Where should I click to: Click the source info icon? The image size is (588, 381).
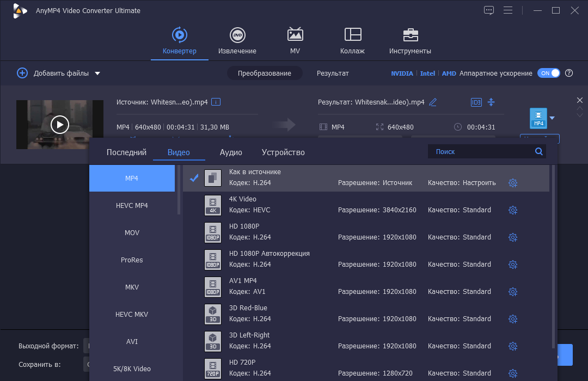216,102
